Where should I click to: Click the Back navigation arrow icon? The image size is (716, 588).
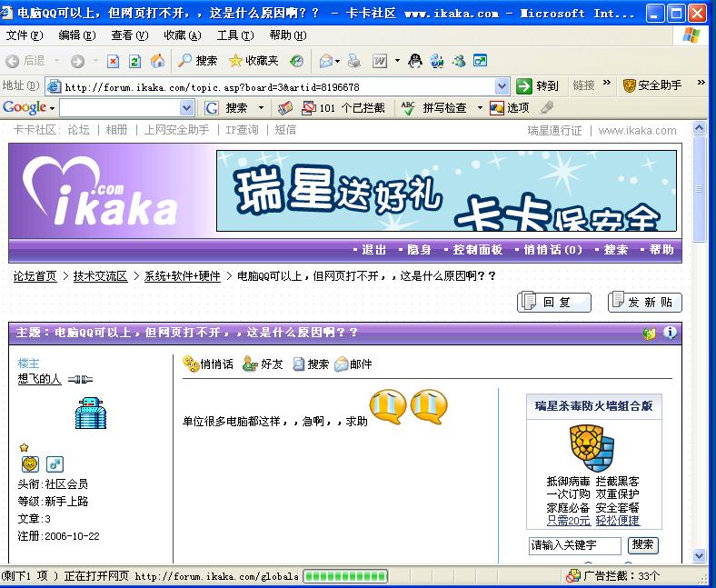click(13, 61)
